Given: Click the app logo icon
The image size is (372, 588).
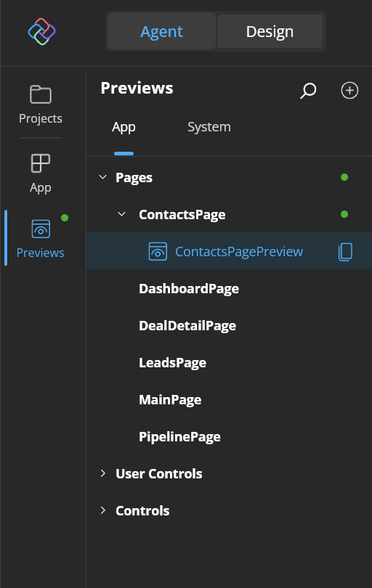Looking at the screenshot, I should 41,31.
